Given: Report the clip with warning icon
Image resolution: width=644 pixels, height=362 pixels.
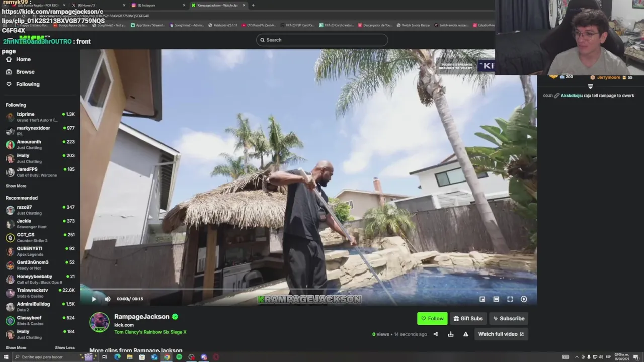Looking at the screenshot, I should point(466,334).
